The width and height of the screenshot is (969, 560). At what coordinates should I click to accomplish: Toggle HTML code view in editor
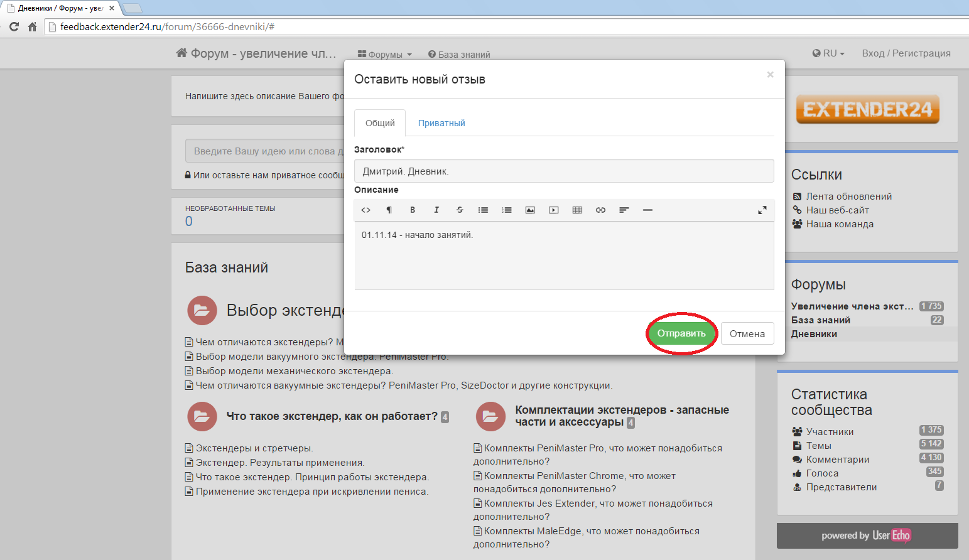[x=366, y=210]
